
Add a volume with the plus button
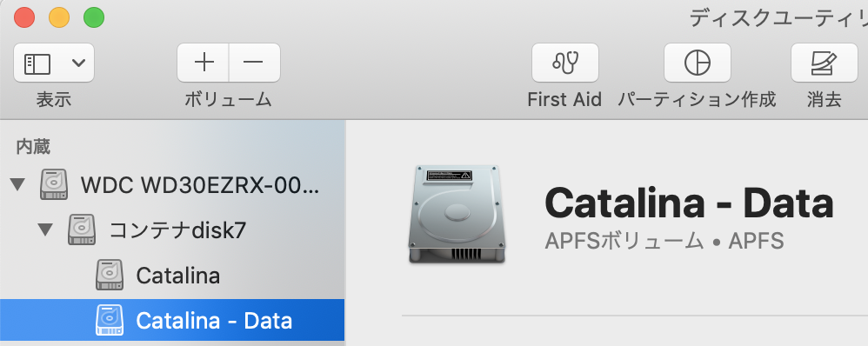click(x=204, y=63)
